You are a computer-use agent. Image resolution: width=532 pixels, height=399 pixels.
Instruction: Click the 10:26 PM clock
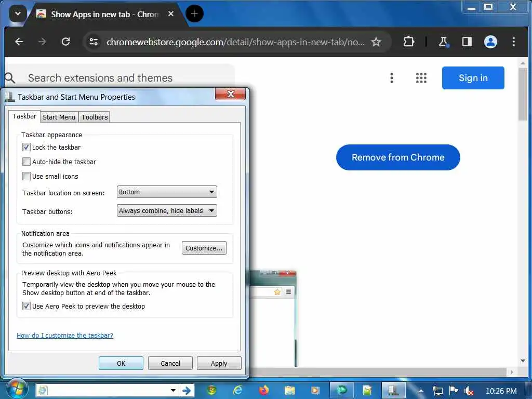tap(501, 391)
